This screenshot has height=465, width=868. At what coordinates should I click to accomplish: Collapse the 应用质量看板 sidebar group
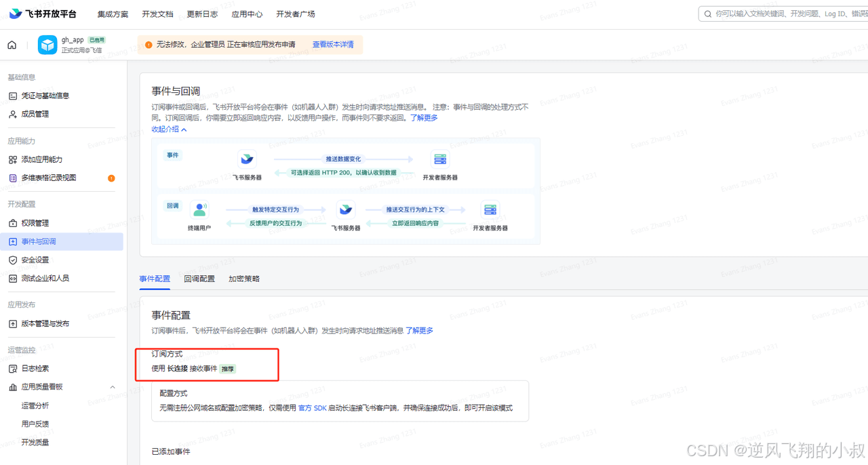113,387
